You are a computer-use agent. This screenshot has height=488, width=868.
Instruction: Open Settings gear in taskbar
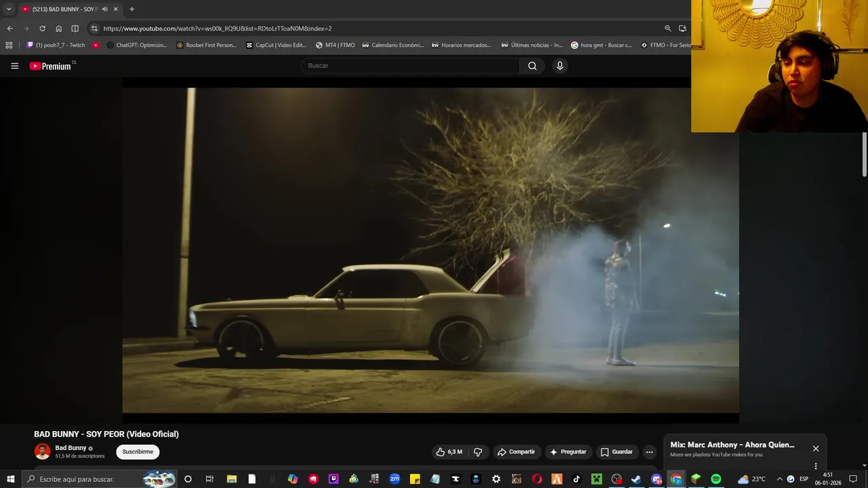496,479
